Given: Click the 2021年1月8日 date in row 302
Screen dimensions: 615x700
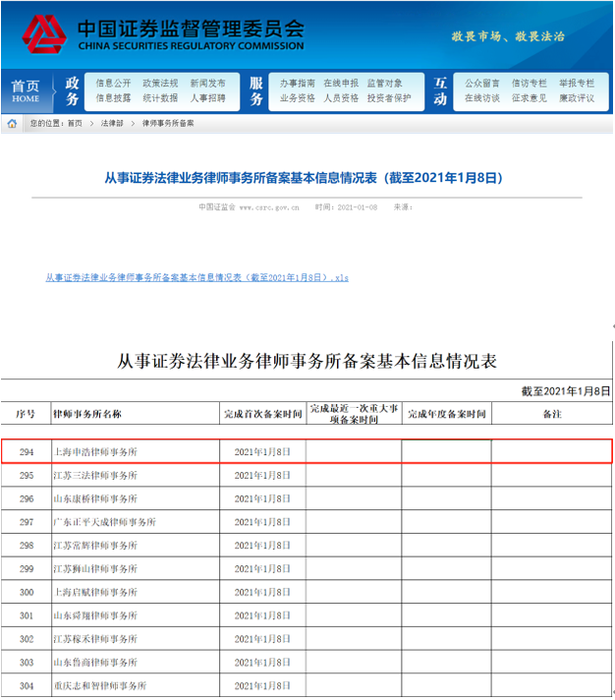Looking at the screenshot, I should [262, 639].
